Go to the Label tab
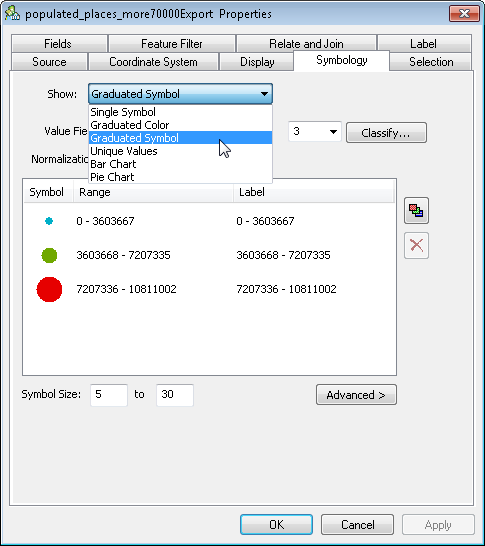This screenshot has width=485, height=546. click(424, 44)
